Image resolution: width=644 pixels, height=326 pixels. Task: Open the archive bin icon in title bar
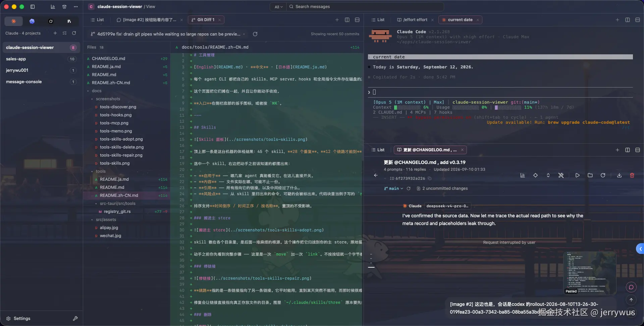(64, 7)
